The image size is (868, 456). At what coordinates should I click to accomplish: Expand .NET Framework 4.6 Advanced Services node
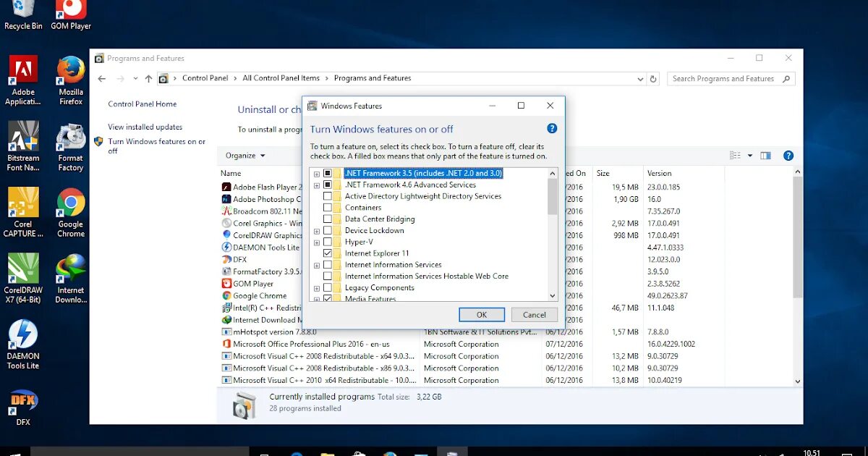(x=317, y=185)
